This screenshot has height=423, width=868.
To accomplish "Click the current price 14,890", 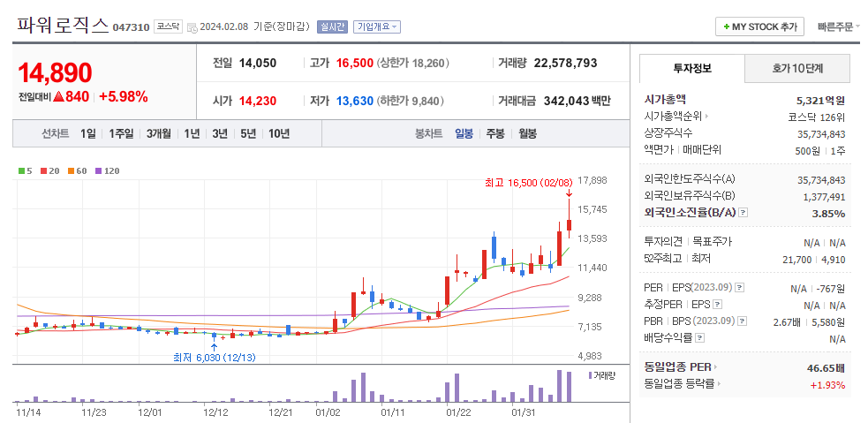I will point(55,72).
